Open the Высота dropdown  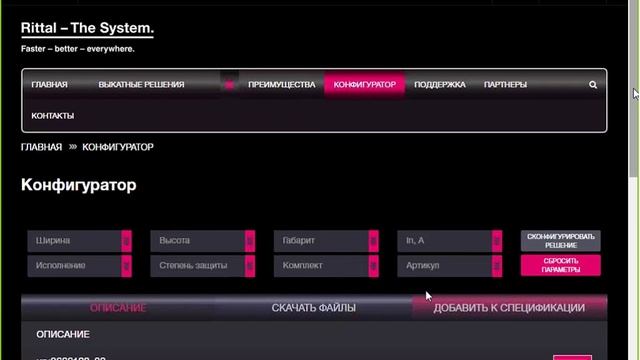click(203, 241)
